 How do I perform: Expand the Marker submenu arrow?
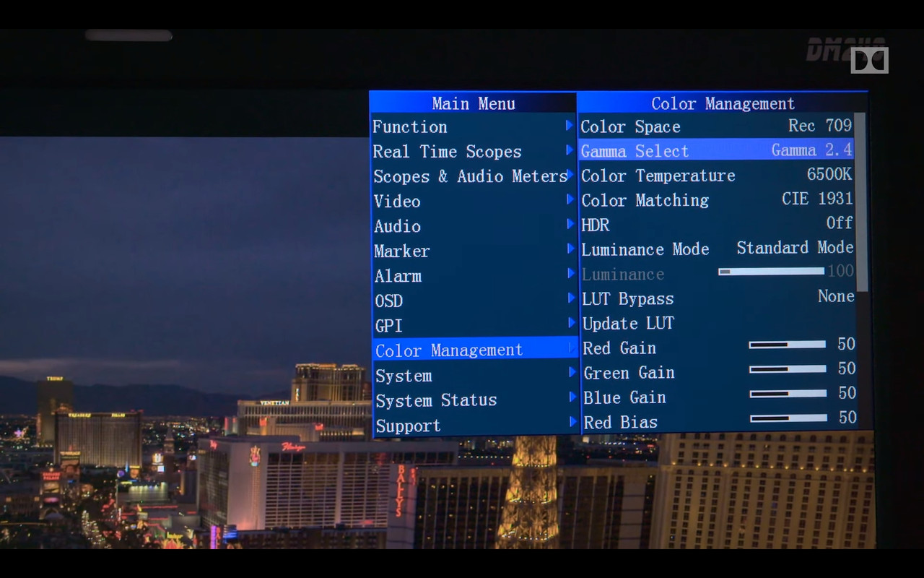point(570,249)
